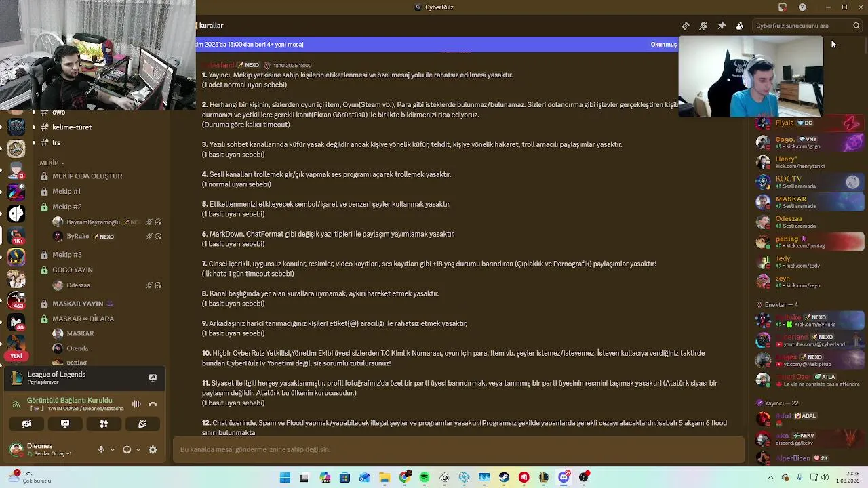The image size is (868, 488).
Task: Open pinned messages with the pin icon
Action: [x=722, y=26]
